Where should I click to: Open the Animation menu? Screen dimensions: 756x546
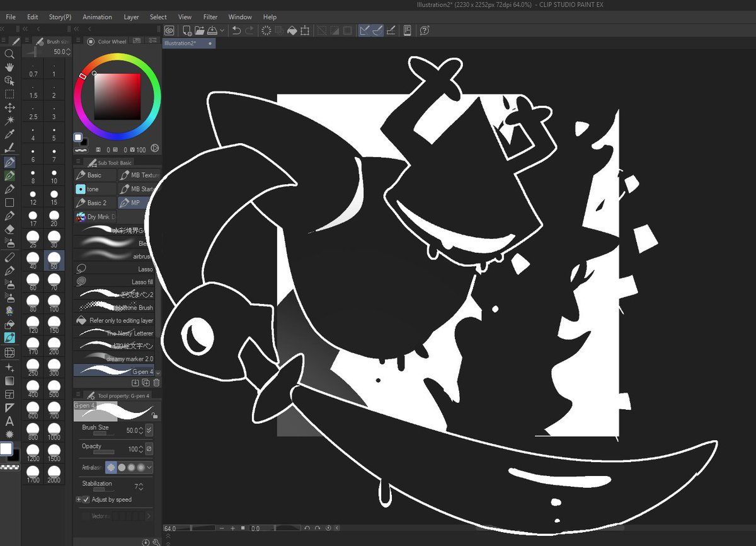coord(97,17)
